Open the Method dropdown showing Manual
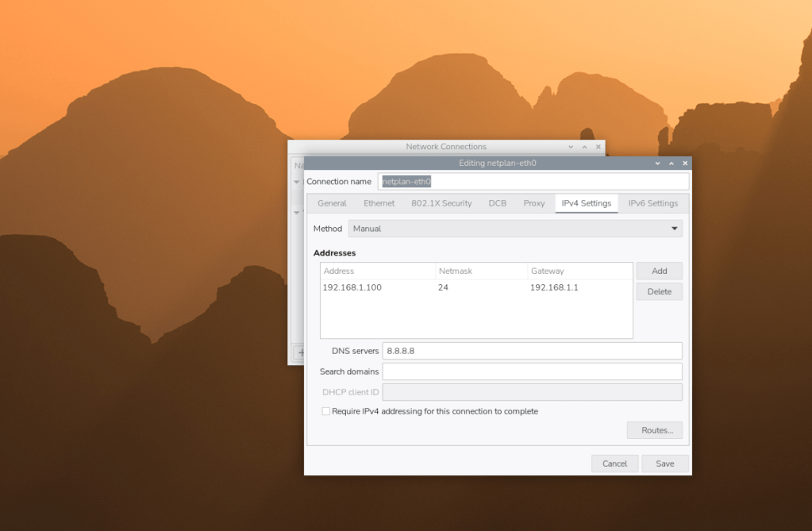812x531 pixels. [514, 229]
